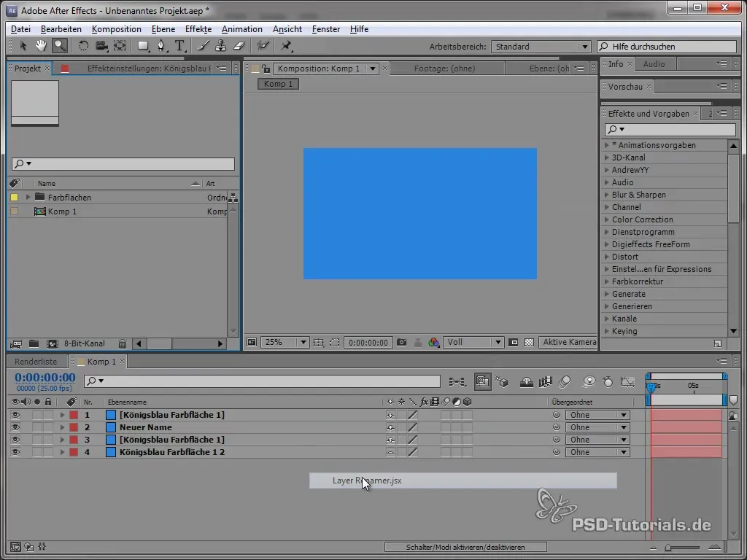Viewport: 747px width, 560px height.
Task: Open the Fenster menu
Action: click(326, 29)
